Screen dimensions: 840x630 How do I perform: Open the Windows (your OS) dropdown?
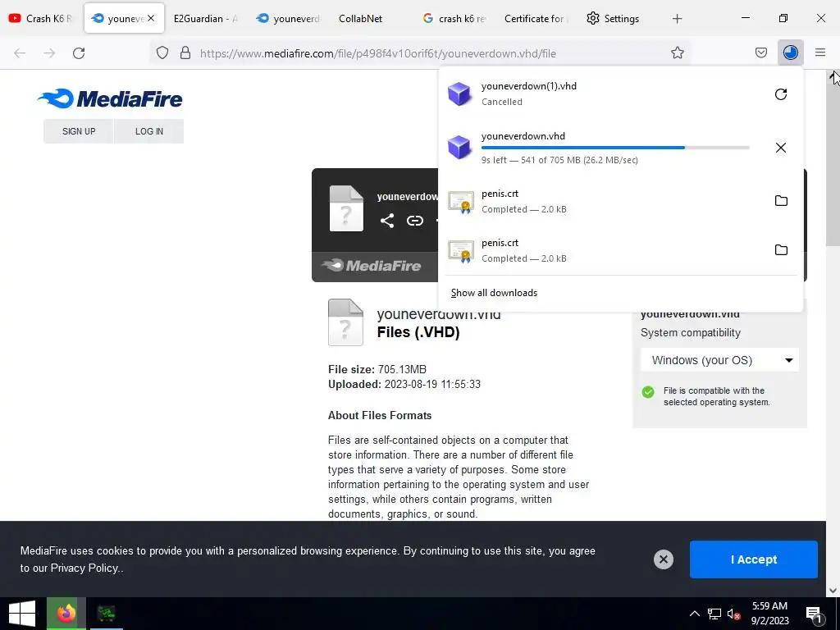coord(719,360)
